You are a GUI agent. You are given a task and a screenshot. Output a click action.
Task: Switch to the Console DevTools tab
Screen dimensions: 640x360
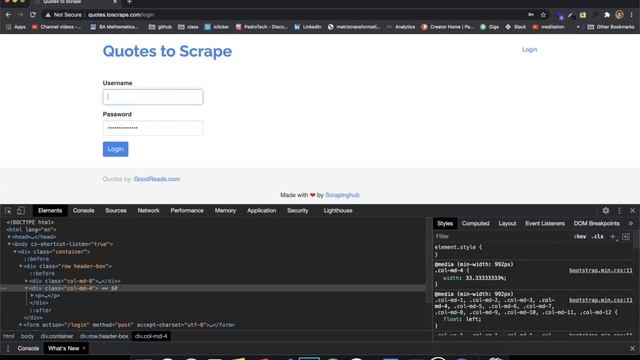pyautogui.click(x=84, y=211)
